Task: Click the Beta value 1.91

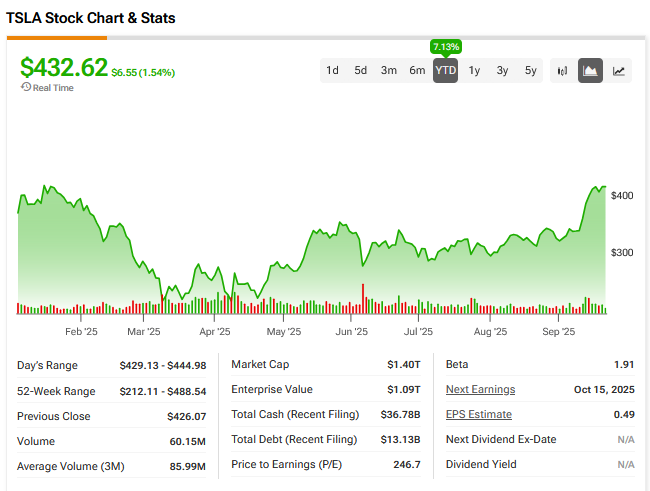Action: (x=624, y=365)
